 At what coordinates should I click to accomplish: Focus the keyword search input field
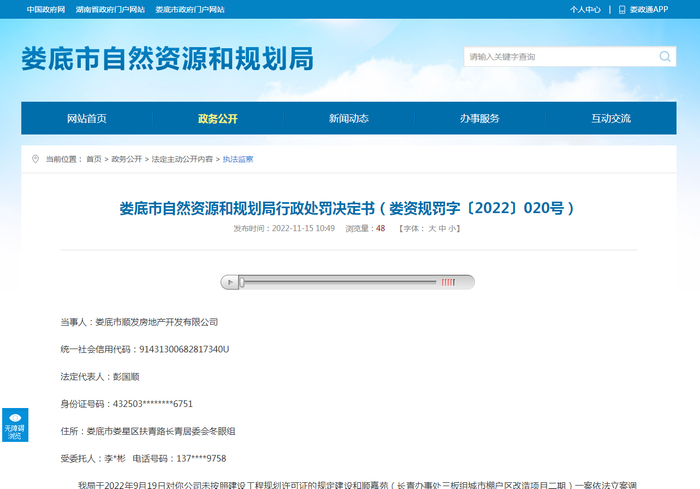[561, 57]
